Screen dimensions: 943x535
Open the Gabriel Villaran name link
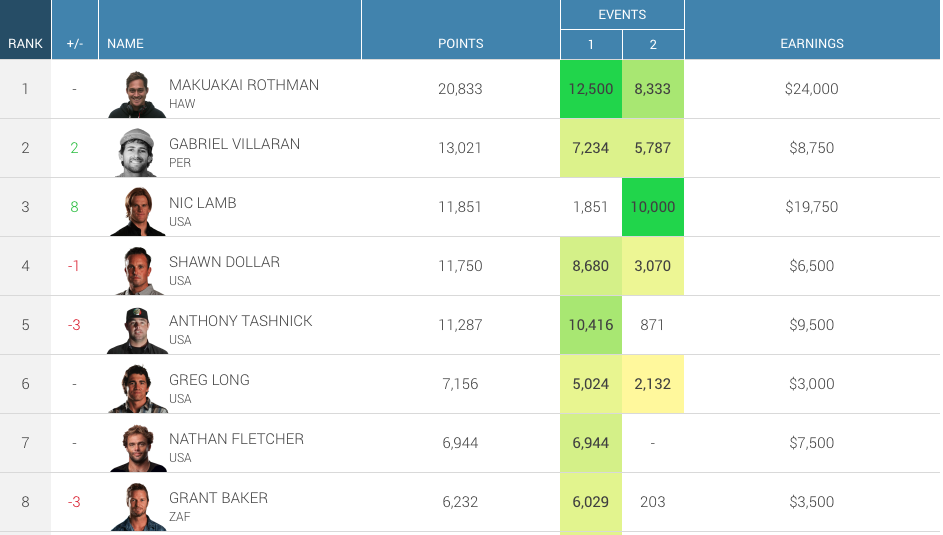[x=234, y=144]
